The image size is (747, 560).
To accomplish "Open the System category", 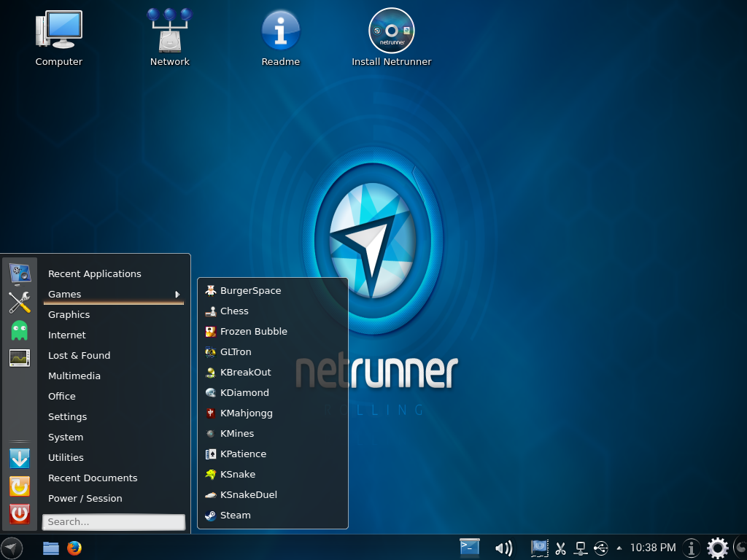I will 113,437.
